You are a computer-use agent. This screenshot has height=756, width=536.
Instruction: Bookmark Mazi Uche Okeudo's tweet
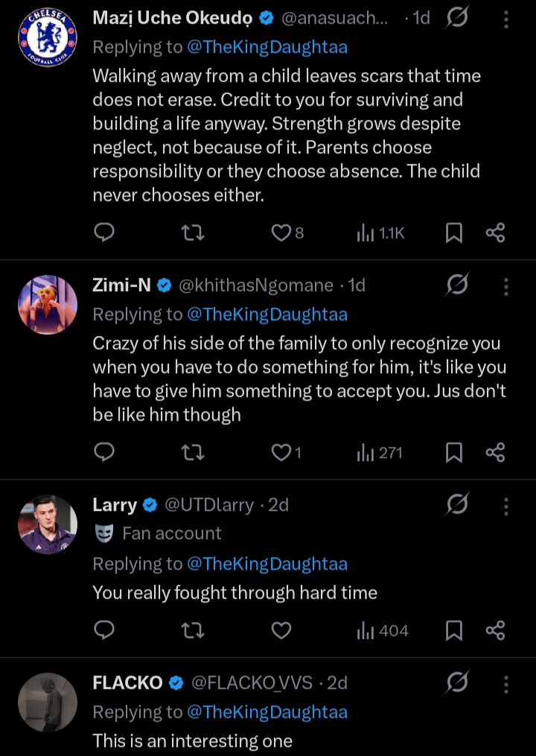[454, 233]
